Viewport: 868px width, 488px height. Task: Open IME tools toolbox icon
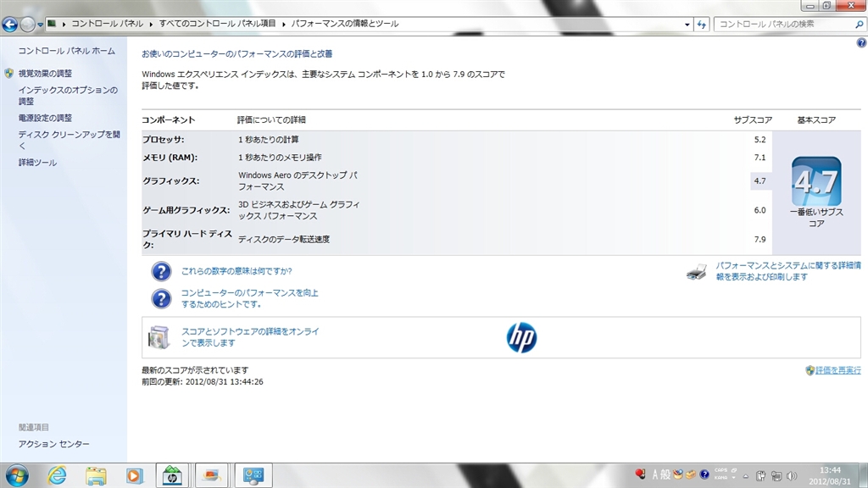point(691,474)
